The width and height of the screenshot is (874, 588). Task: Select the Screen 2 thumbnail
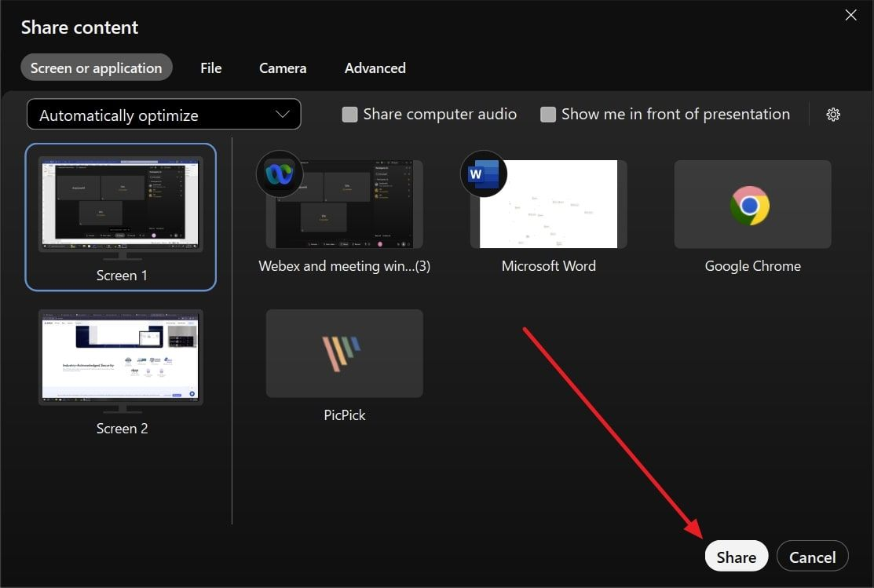tap(121, 360)
